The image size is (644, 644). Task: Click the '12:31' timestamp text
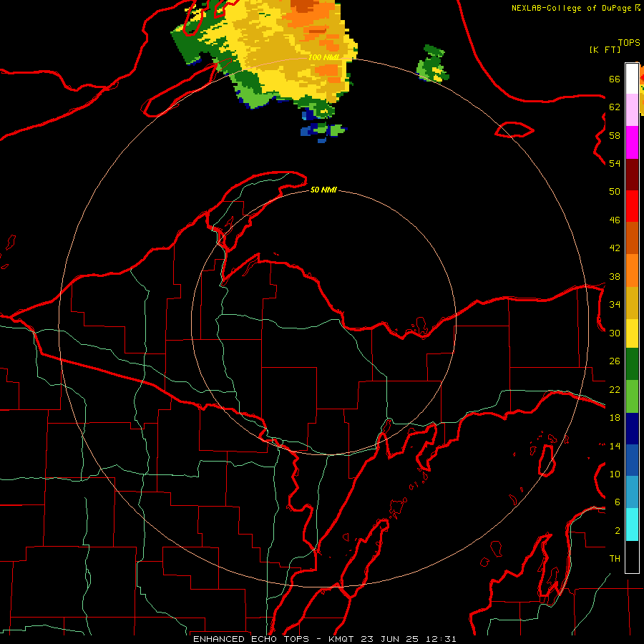pos(441,639)
